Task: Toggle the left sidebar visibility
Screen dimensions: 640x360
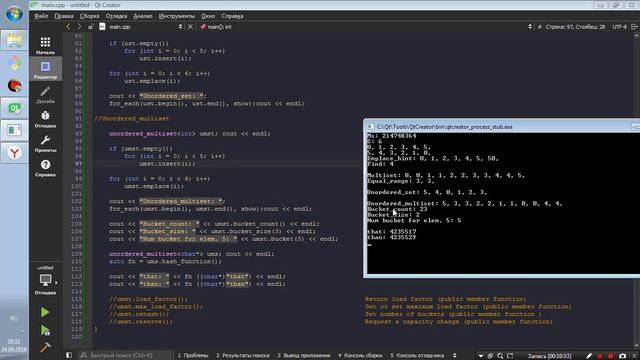Action: pos(69,356)
